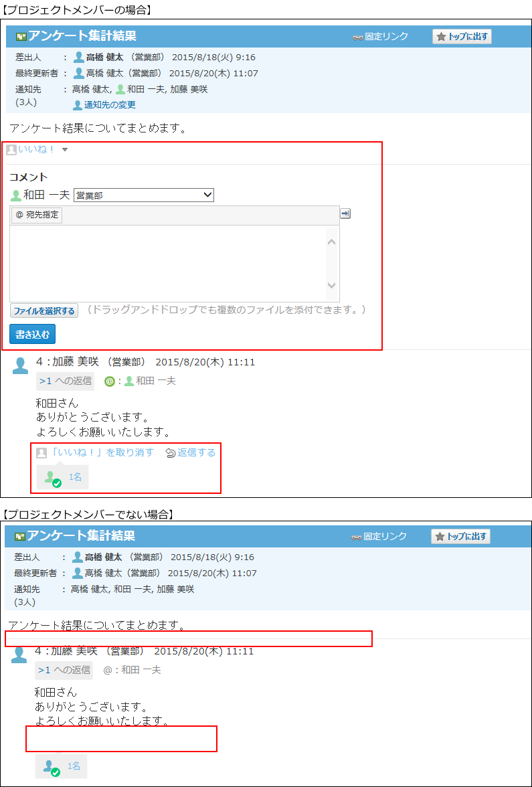The image size is (532, 787).
Task: Click トップに出す button in the non-member panel
Action: click(x=460, y=536)
